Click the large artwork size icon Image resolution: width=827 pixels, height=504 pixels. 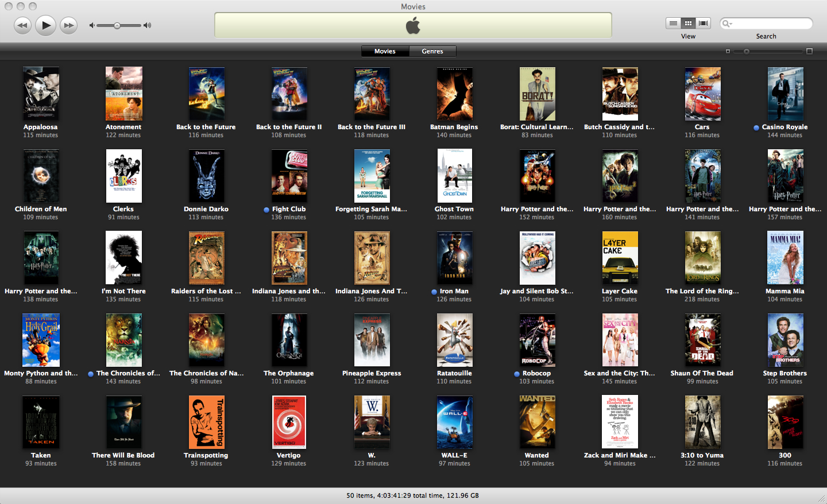[x=809, y=52]
